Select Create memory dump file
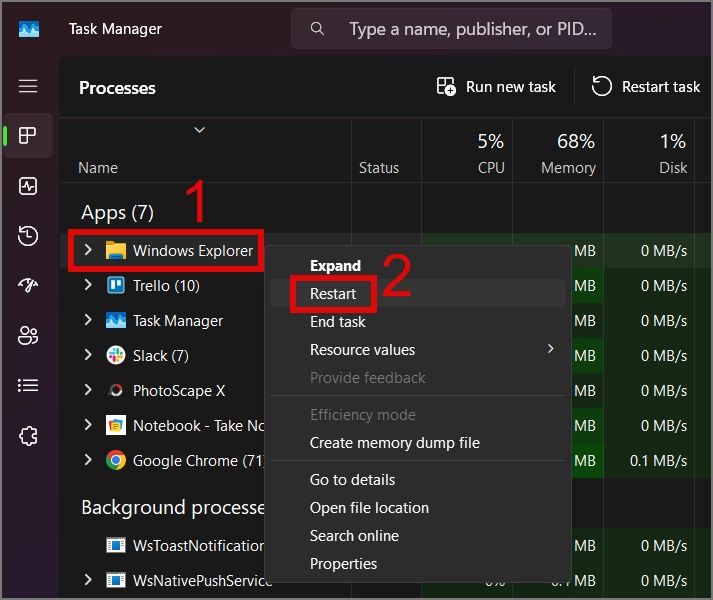The height and width of the screenshot is (600, 713). tap(417, 443)
